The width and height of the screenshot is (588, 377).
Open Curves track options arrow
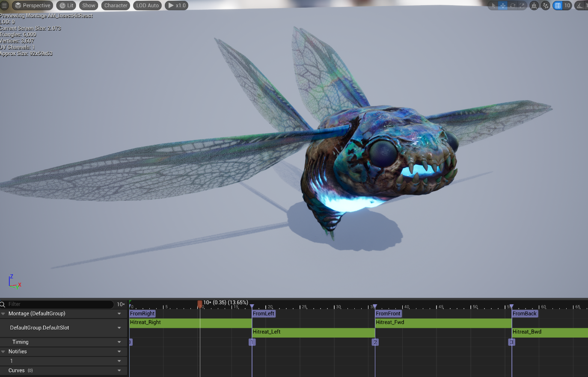[119, 371]
